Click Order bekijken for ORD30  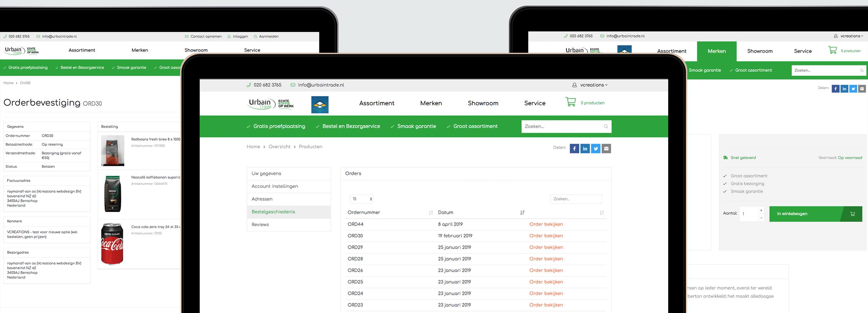tap(546, 236)
